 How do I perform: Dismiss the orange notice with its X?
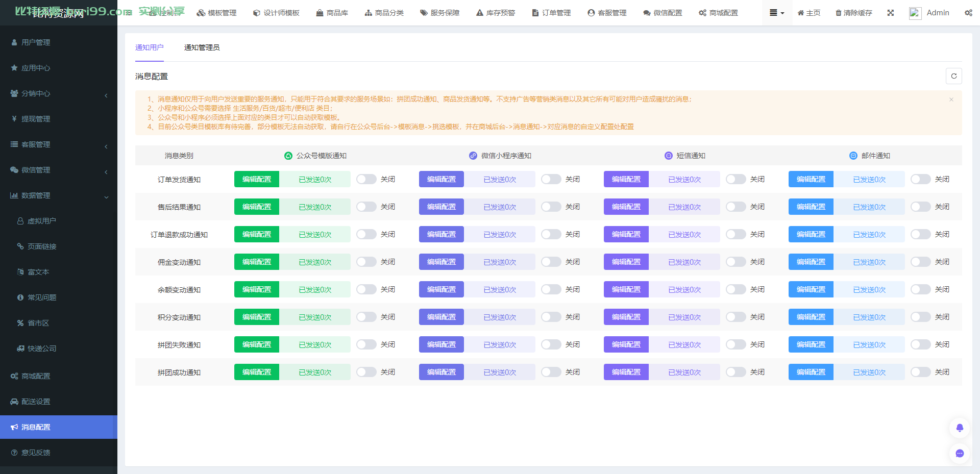951,99
